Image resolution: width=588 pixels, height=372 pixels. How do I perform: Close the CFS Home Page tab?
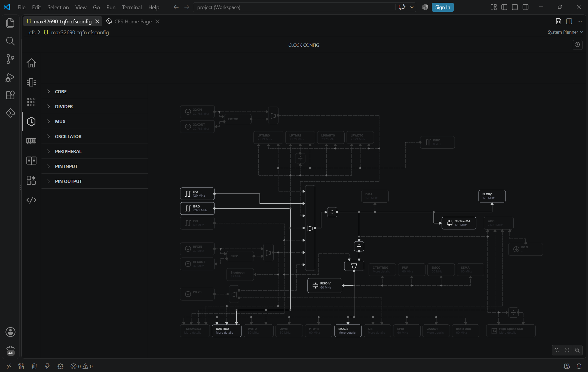pyautogui.click(x=157, y=21)
